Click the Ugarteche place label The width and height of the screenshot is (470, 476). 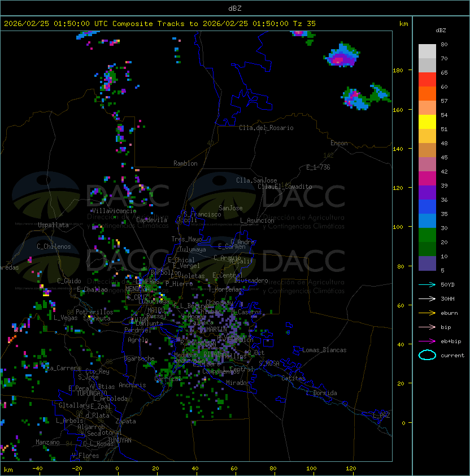coord(140,358)
